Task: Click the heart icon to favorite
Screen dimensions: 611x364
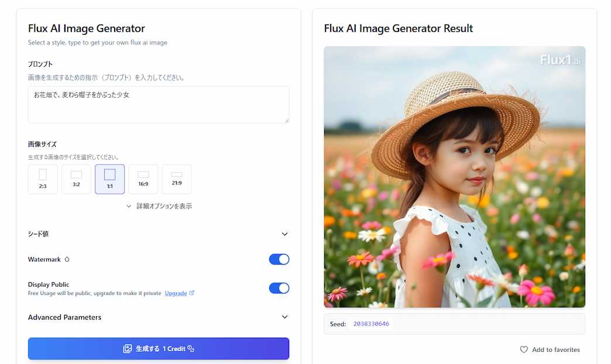Action: (x=524, y=349)
